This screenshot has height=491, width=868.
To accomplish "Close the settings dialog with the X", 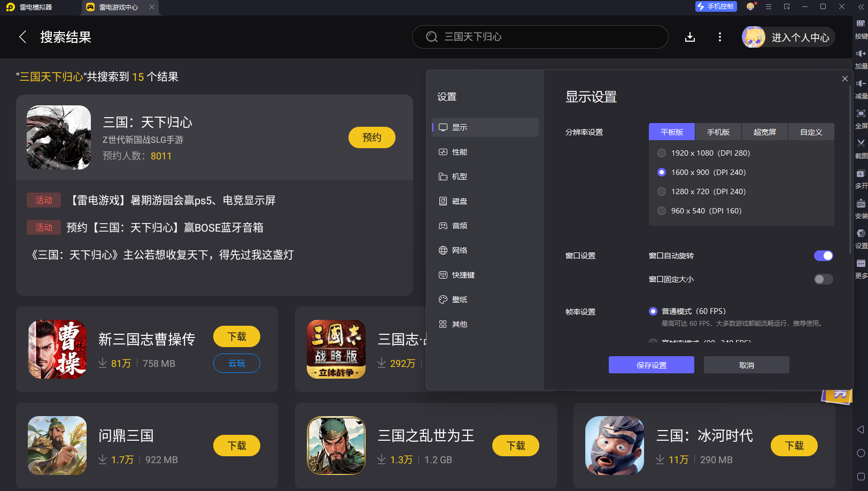I will point(845,79).
